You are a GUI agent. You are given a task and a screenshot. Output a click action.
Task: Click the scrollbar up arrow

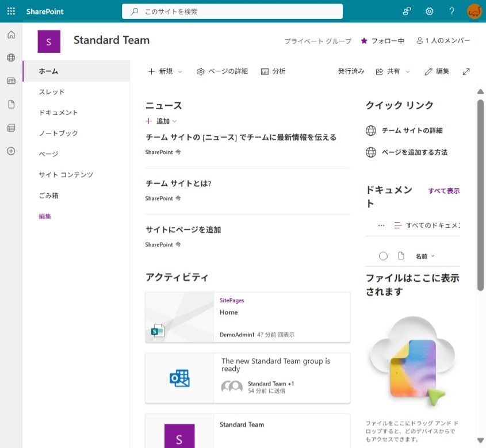coord(480,91)
